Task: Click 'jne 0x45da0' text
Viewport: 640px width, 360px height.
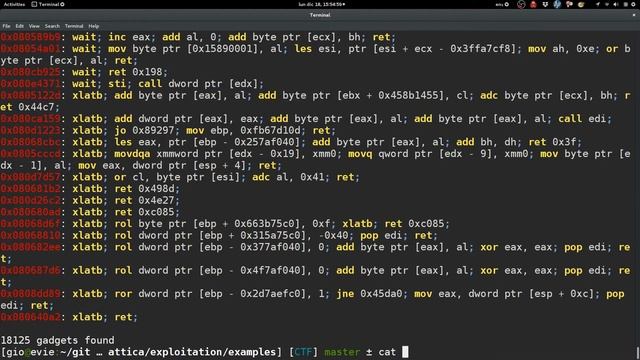Action: pos(369,293)
